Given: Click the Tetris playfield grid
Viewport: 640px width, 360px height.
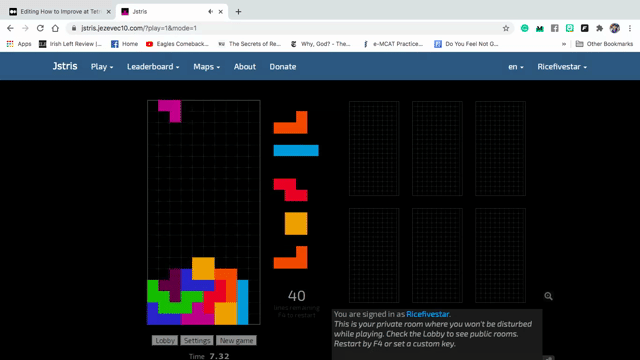Looking at the screenshot, I should pos(204,212).
